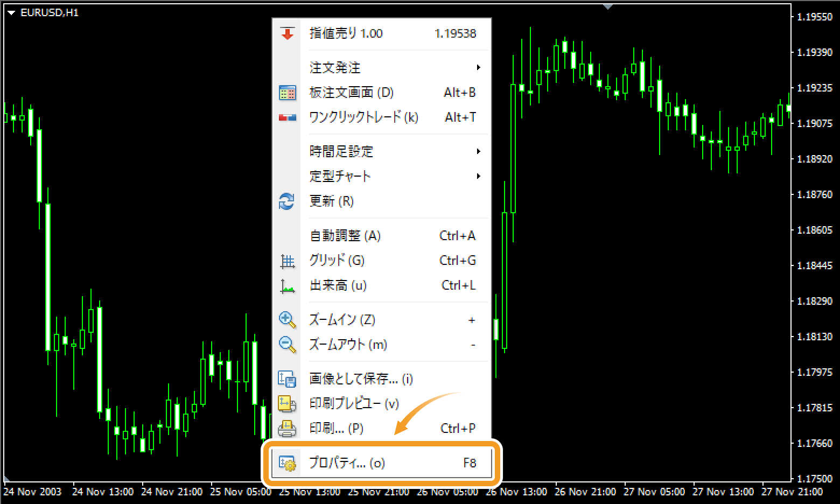This screenshot has width=840, height=504.
Task: Open the 定型チャート submenu
Action: click(x=382, y=176)
